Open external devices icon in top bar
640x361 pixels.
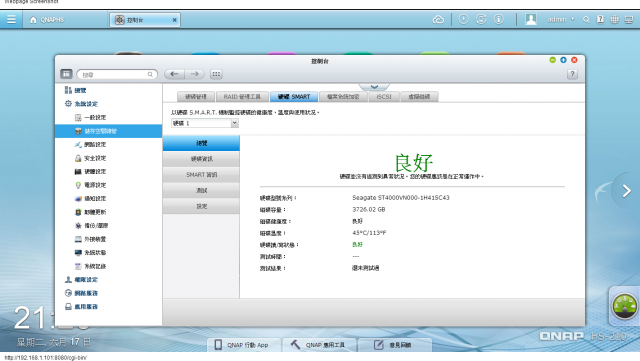pyautogui.click(x=481, y=19)
